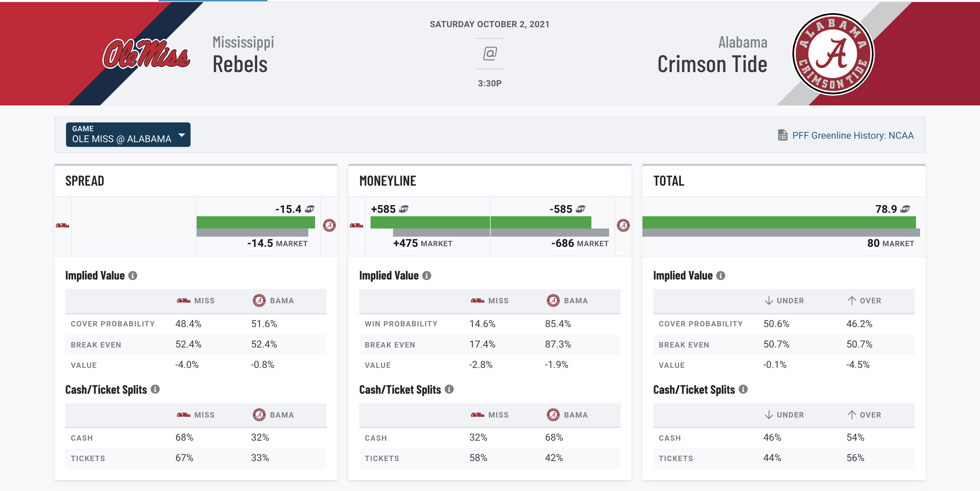Click up arrow next to OVER in Implied Value
The height and width of the screenshot is (491, 980).
(x=852, y=301)
